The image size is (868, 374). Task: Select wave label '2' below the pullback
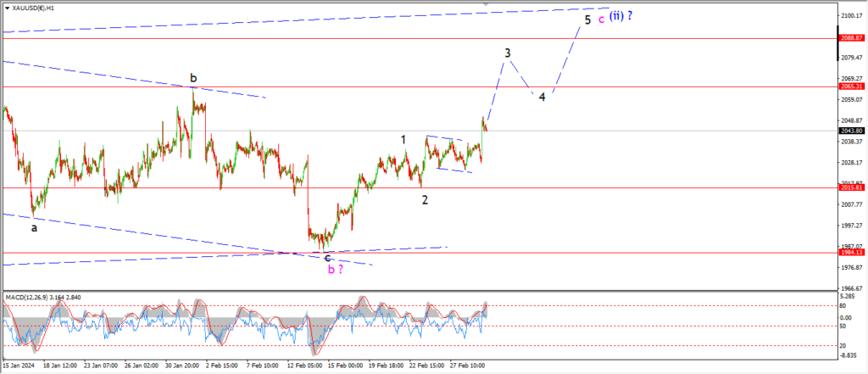425,200
